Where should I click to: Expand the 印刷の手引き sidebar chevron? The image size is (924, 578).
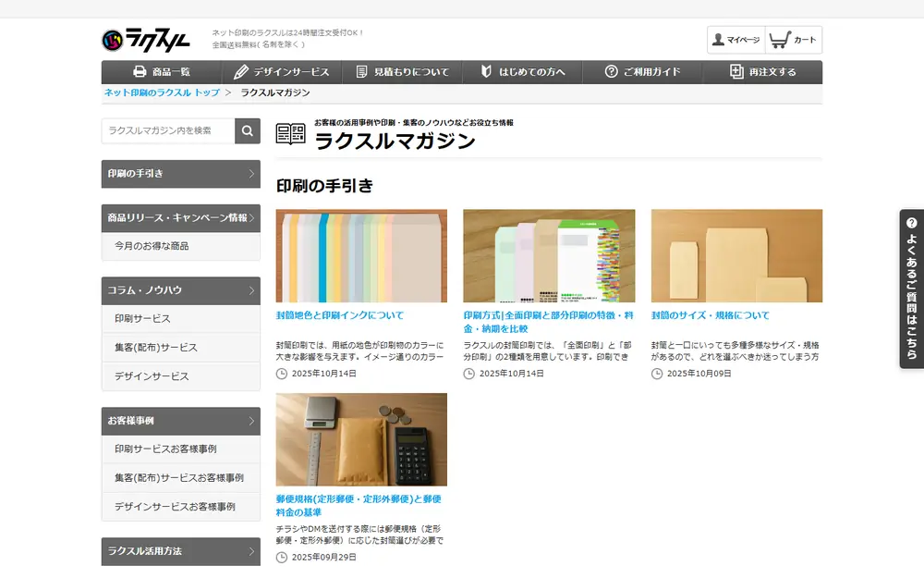(251, 174)
